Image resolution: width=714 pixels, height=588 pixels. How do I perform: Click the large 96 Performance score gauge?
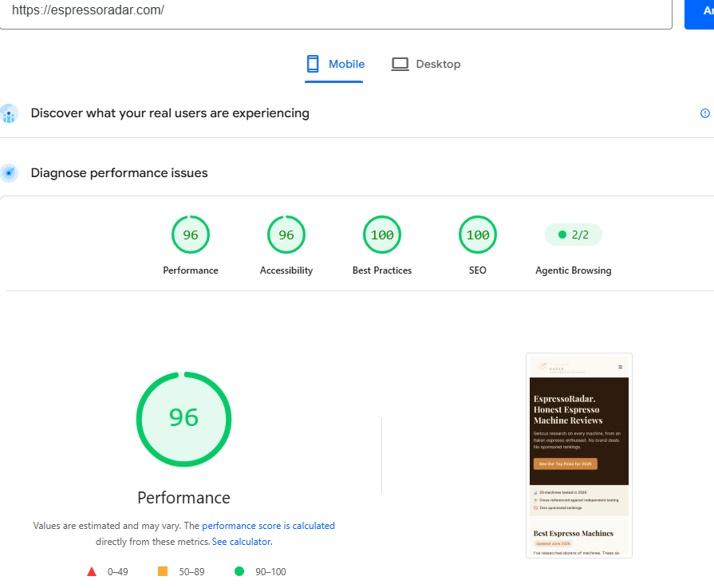184,419
